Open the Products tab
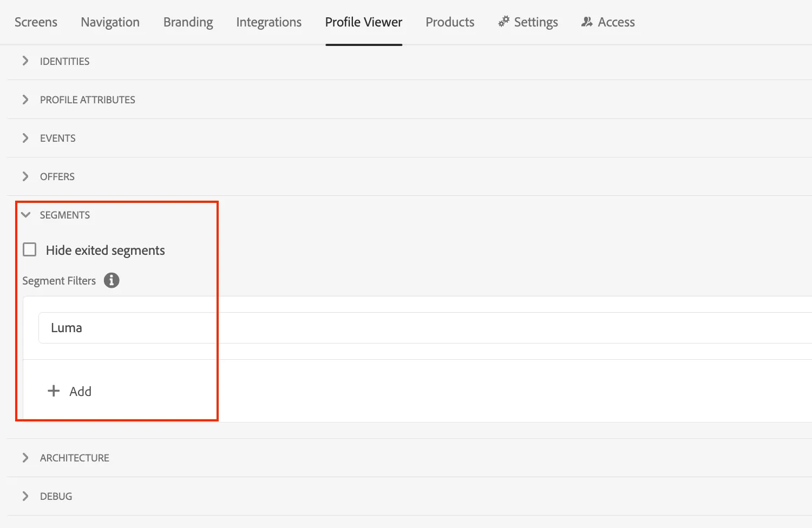This screenshot has width=812, height=528. pos(450,22)
